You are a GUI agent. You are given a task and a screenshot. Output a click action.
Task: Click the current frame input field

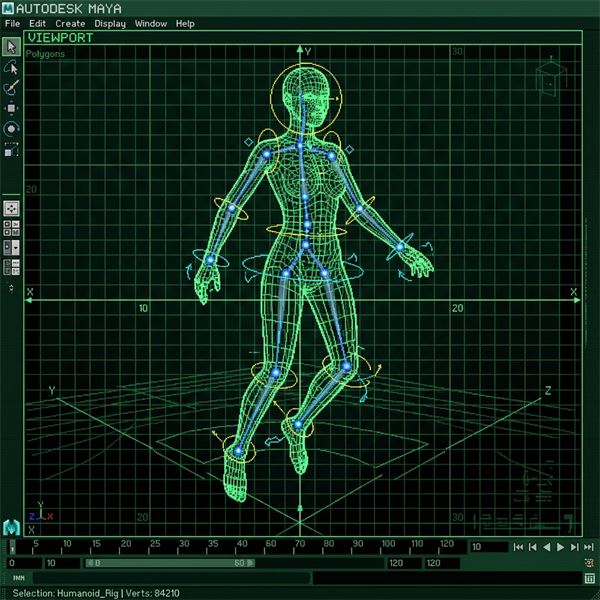coord(488,547)
